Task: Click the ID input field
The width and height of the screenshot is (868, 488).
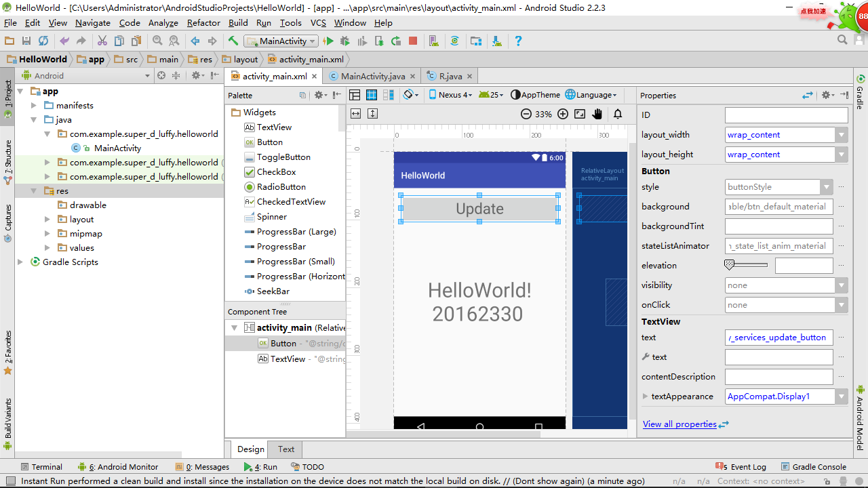Action: click(786, 115)
